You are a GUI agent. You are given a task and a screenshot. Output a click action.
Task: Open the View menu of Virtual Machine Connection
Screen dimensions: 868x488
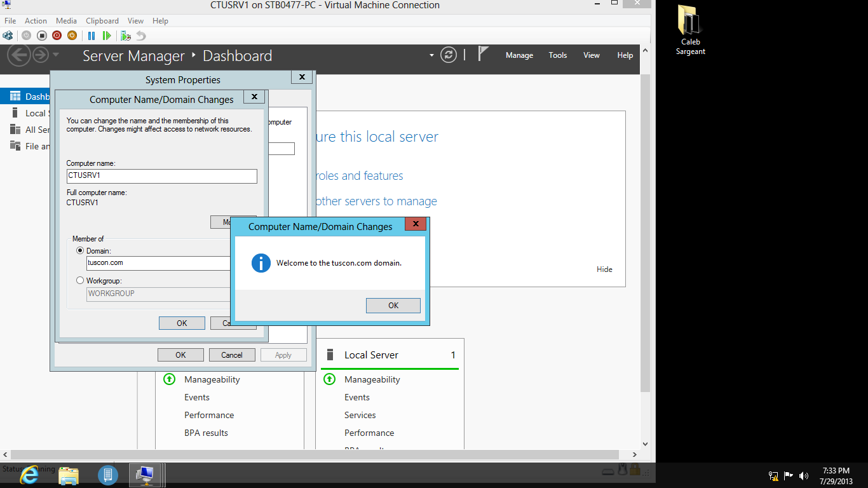tap(135, 21)
